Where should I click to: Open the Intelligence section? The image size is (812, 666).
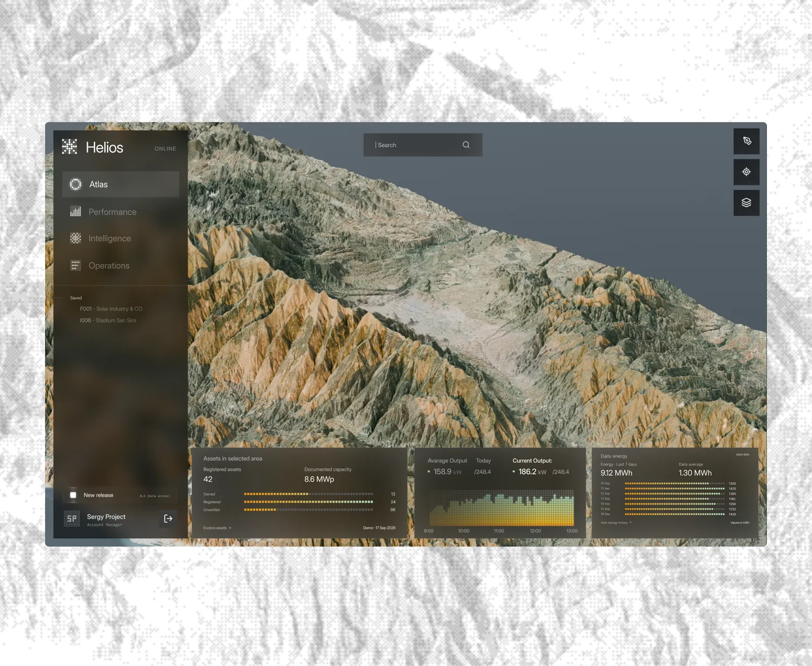tap(110, 238)
